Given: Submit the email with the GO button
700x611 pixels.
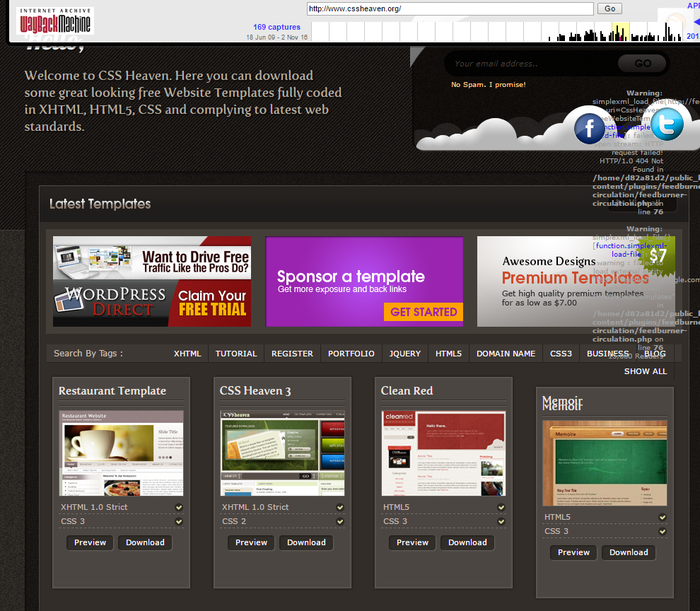Looking at the screenshot, I should [643, 64].
